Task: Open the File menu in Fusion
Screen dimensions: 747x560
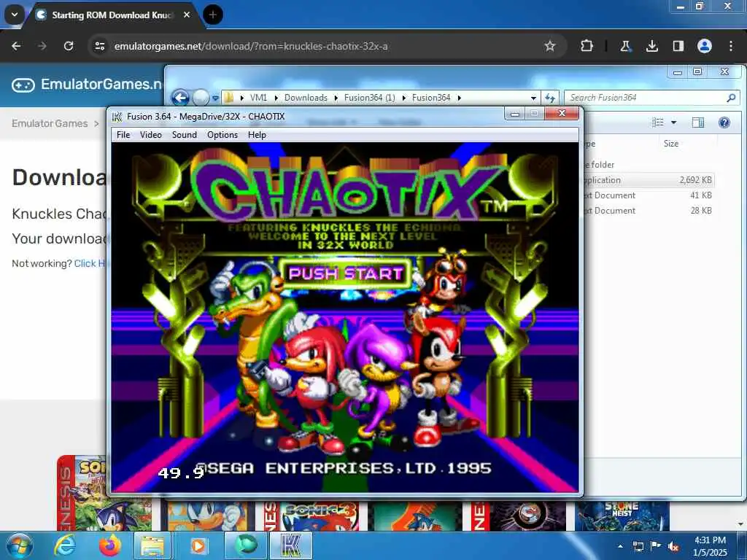Action: click(x=123, y=135)
